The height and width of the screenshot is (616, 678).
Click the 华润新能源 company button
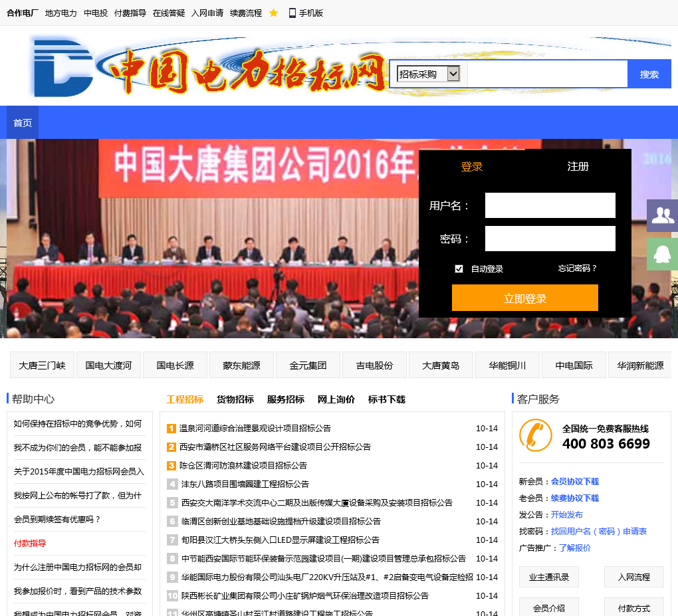click(640, 365)
